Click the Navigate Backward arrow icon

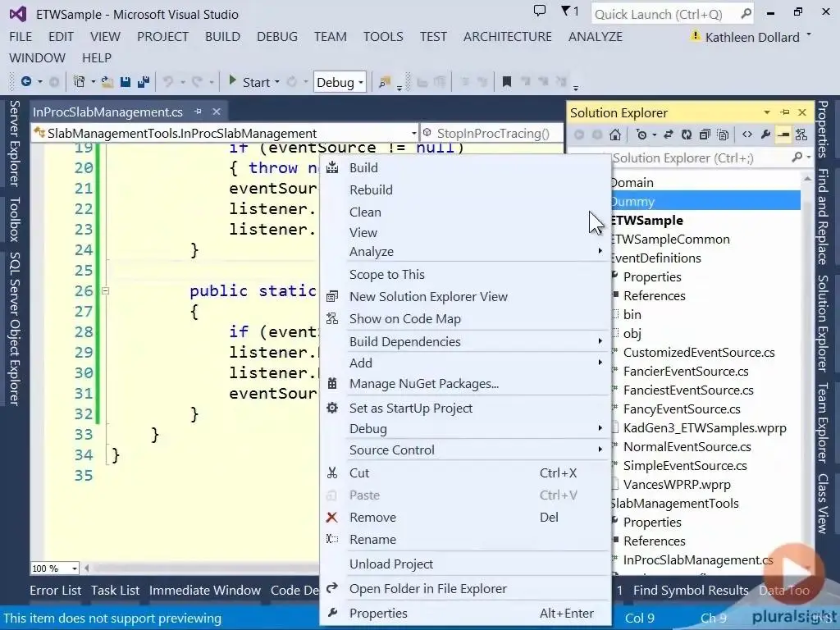pos(25,82)
